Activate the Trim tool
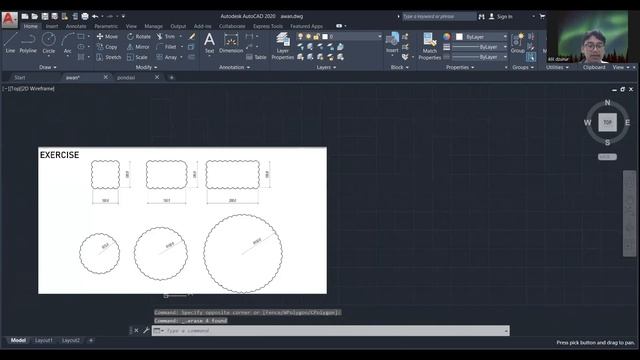The image size is (640, 360). click(165, 36)
